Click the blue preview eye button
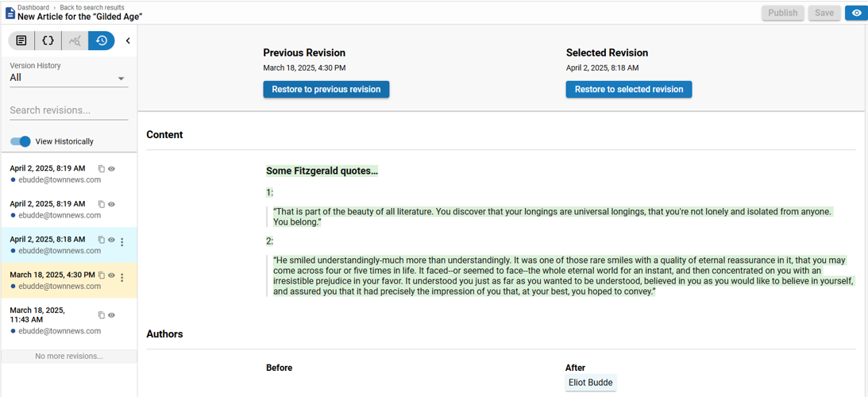This screenshot has width=868, height=397. (x=856, y=13)
